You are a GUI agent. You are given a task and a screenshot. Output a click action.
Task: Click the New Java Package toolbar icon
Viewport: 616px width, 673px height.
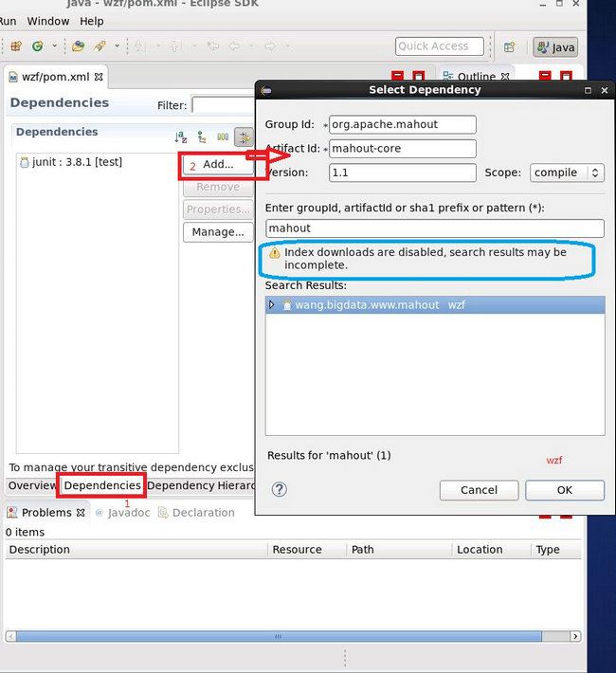tap(16, 45)
